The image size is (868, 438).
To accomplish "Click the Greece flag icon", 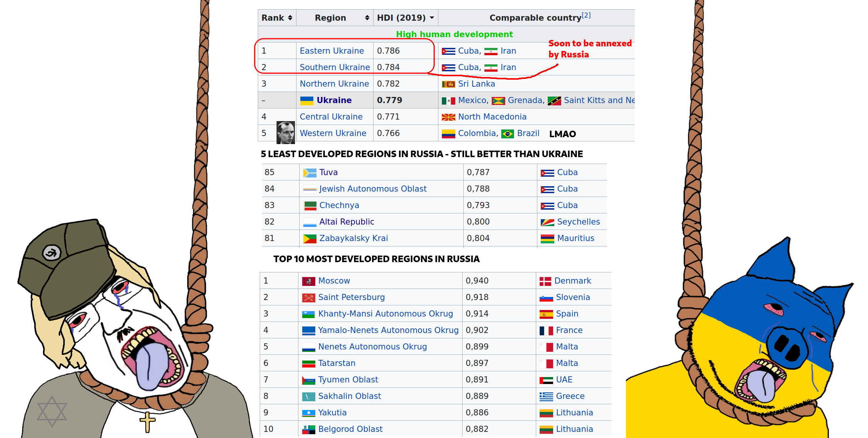I will click(x=546, y=397).
